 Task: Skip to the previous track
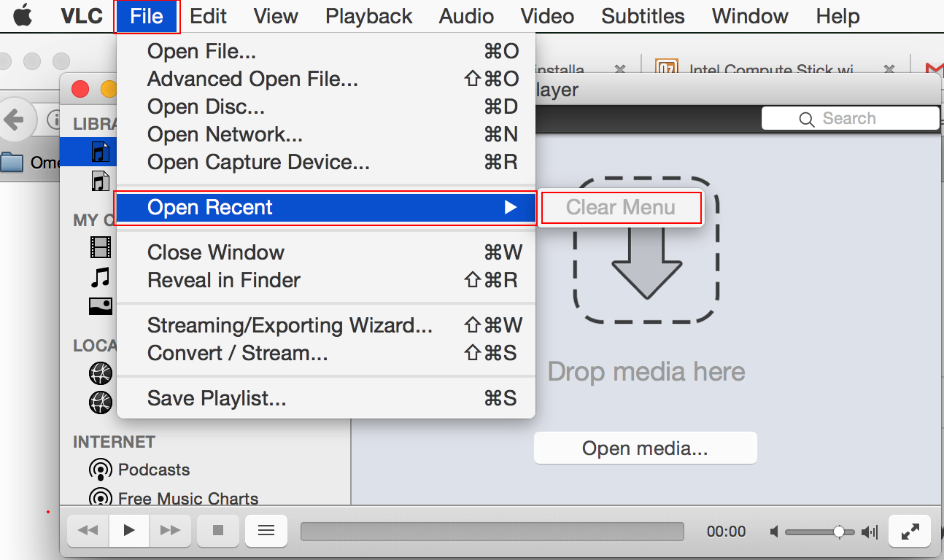[x=88, y=530]
